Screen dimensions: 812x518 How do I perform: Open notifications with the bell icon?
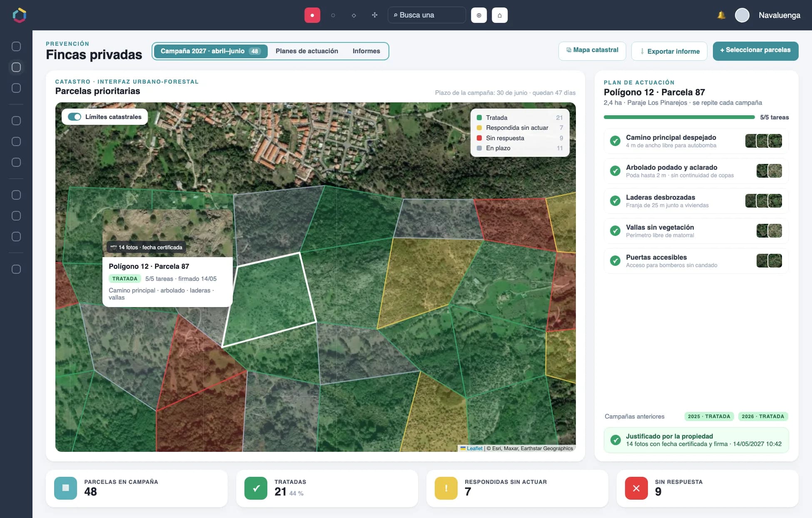click(x=721, y=15)
